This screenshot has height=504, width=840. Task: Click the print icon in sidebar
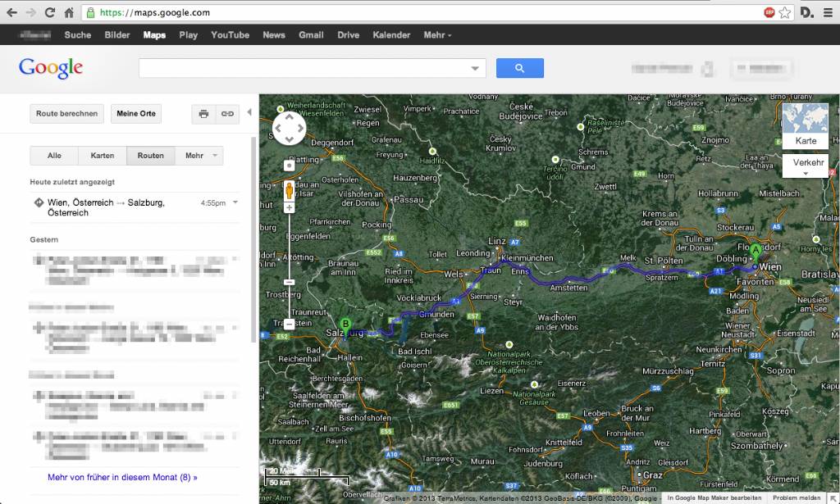coord(203,114)
